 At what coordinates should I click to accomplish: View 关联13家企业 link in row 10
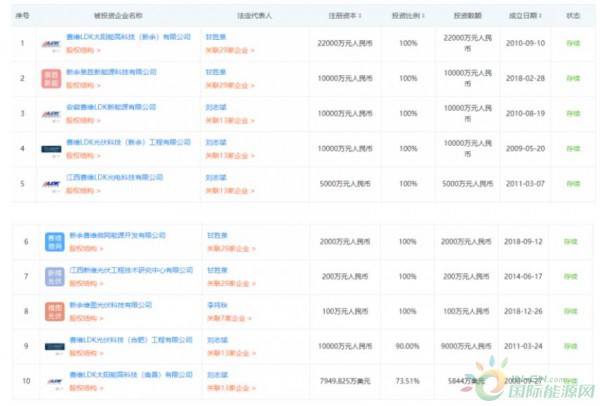[x=231, y=388]
